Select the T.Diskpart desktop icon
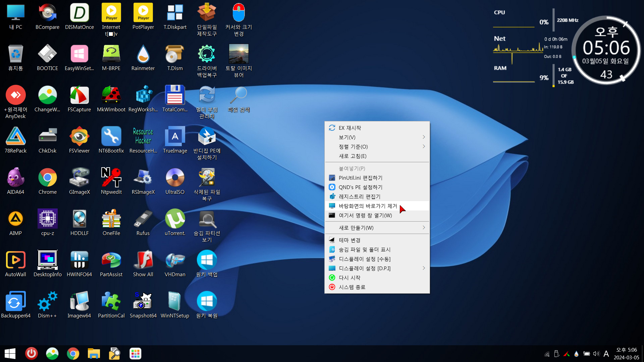The width and height of the screenshot is (644, 362). pyautogui.click(x=175, y=16)
